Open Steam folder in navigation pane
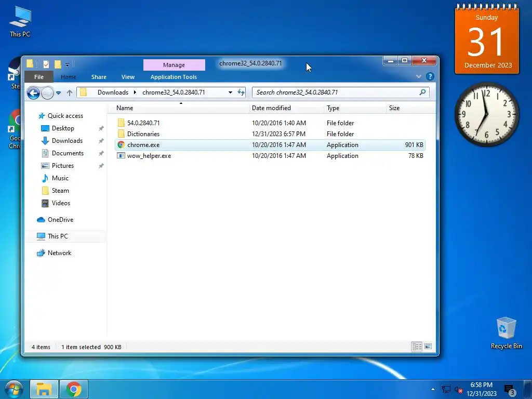This screenshot has width=532, height=399. coord(60,191)
